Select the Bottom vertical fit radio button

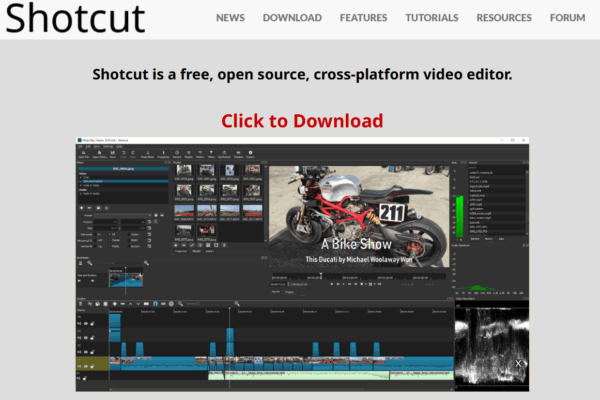(x=129, y=246)
